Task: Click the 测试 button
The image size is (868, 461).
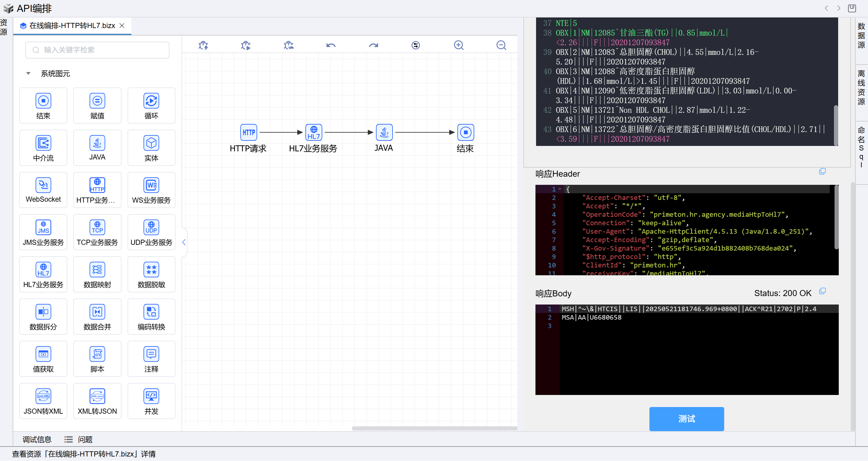Action: [687, 419]
